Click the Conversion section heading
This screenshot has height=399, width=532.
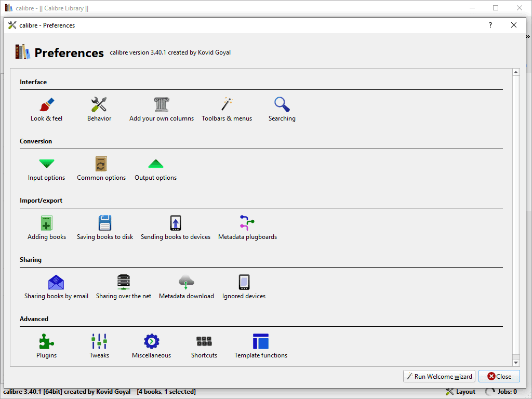pos(36,141)
